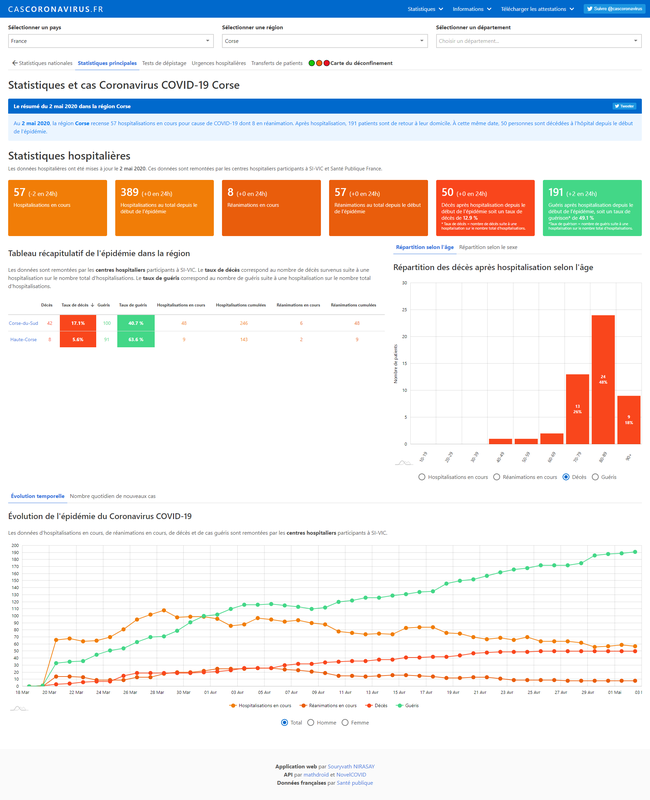The image size is (650, 800).
Task: Click the sort arrow on Taux de décès column
Action: click(x=92, y=304)
